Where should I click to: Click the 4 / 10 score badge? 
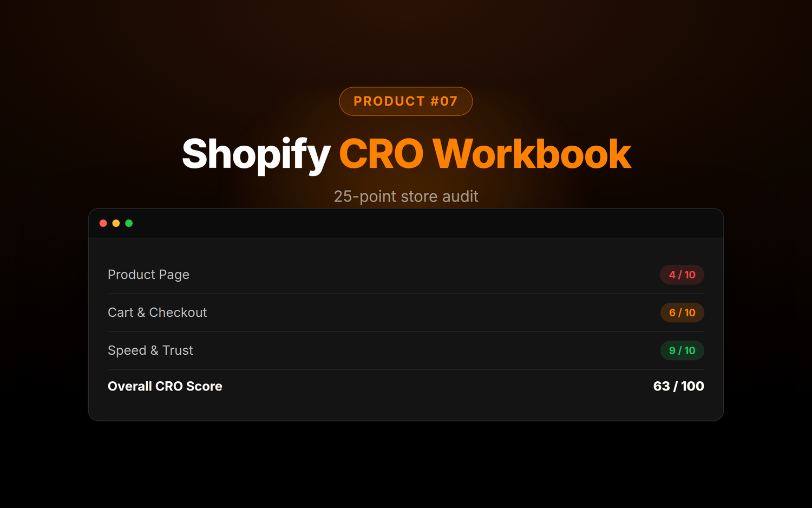(x=682, y=275)
